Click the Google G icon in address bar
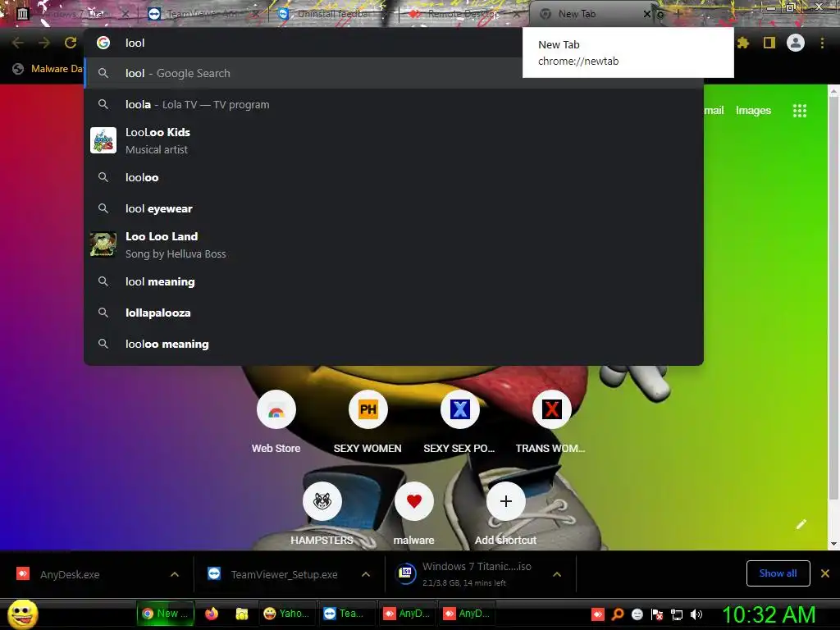Screen dimensions: 840x630 click(103, 43)
